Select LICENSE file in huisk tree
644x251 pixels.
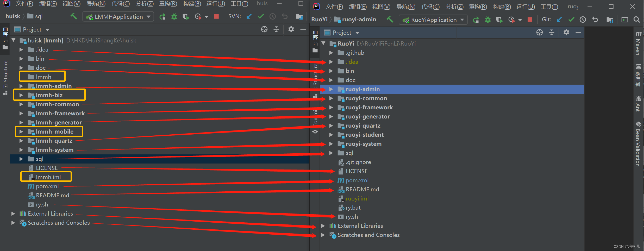(x=47, y=168)
